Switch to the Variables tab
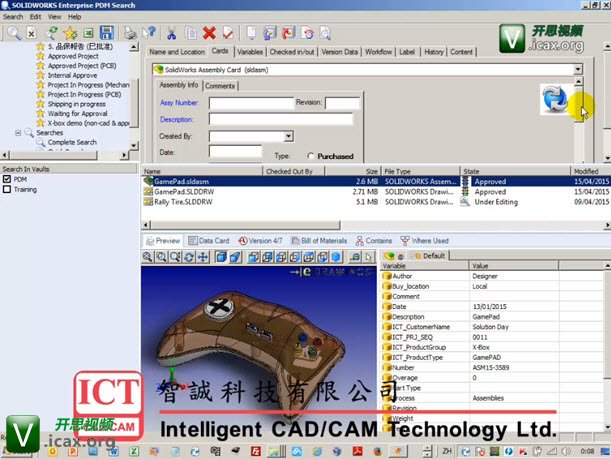 (x=250, y=52)
